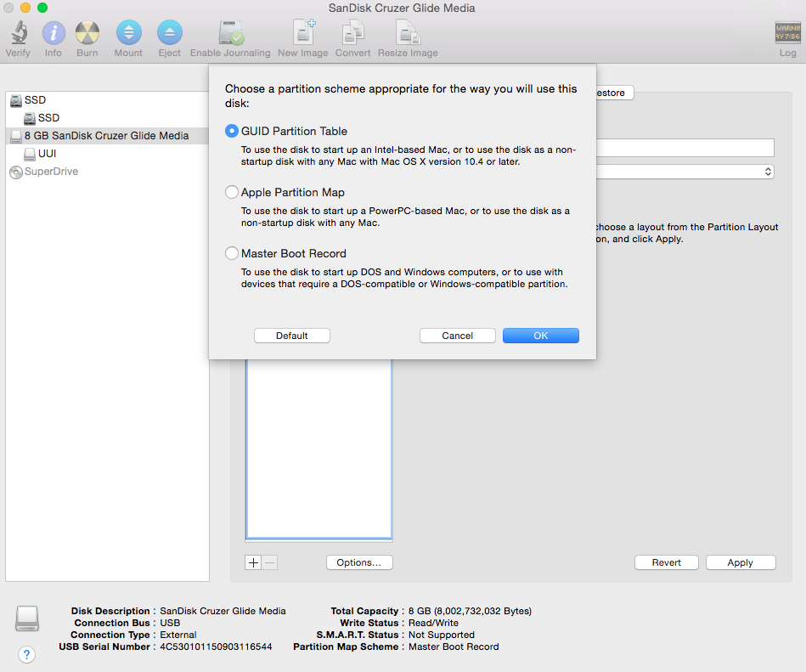Screen dimensions: 806x672
Task: Choose Apple Partition Map option
Action: pyautogui.click(x=232, y=192)
